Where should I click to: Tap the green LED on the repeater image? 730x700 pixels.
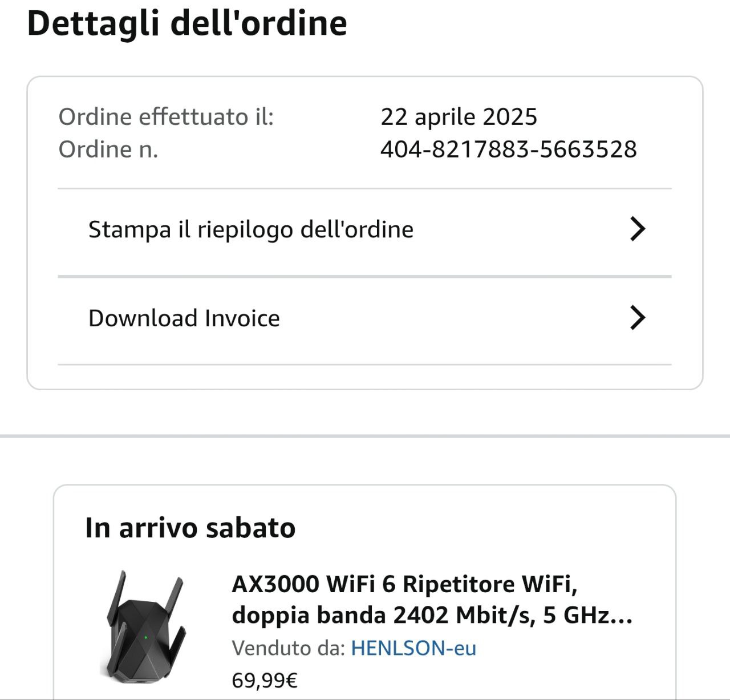(x=145, y=637)
